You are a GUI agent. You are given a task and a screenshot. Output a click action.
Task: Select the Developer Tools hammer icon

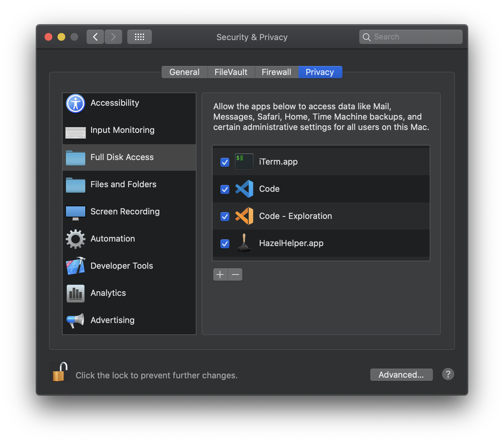(x=75, y=266)
